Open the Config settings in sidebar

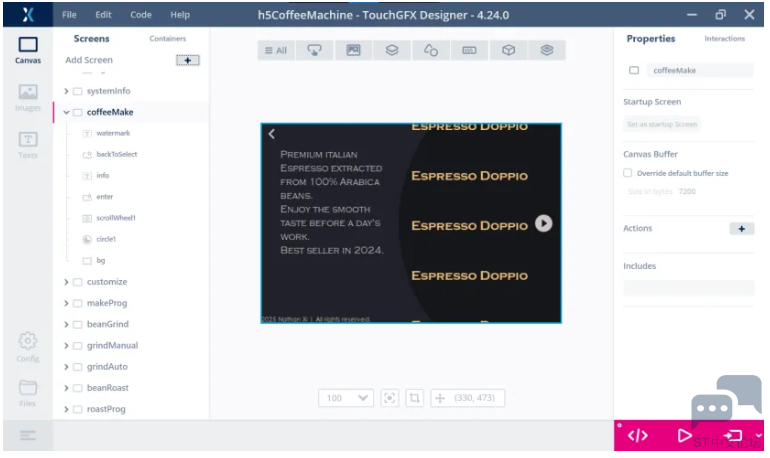(x=28, y=347)
